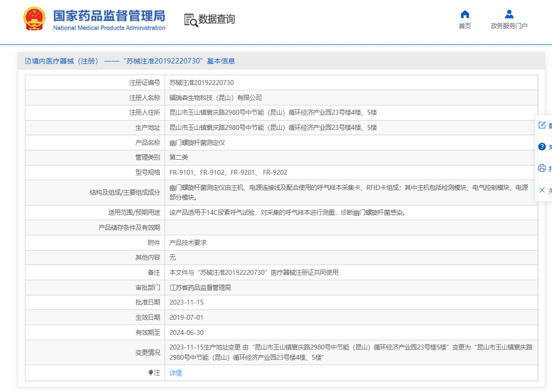This screenshot has height=392, width=552.
Task: Click management category 第二类
Action: (x=179, y=157)
